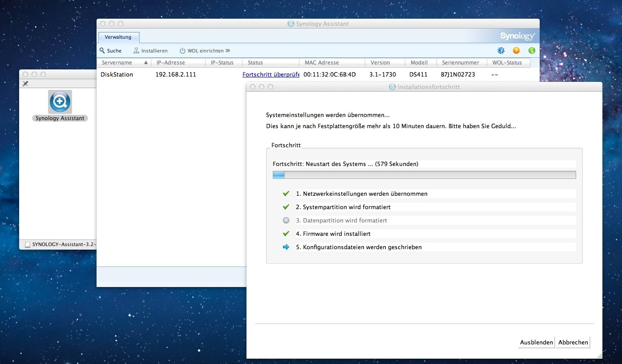Click the model value DS411
This screenshot has height=364, width=622.
pyautogui.click(x=419, y=74)
